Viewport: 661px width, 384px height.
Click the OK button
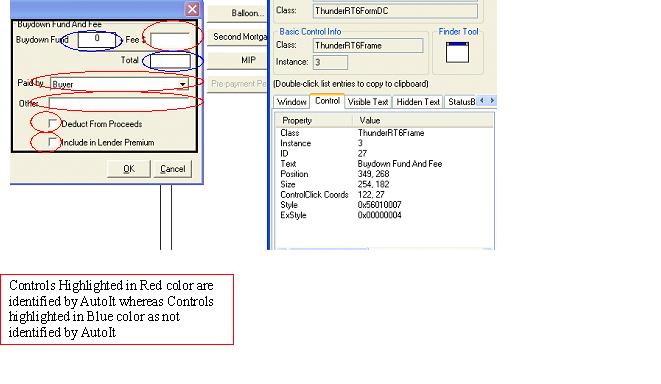[129, 169]
